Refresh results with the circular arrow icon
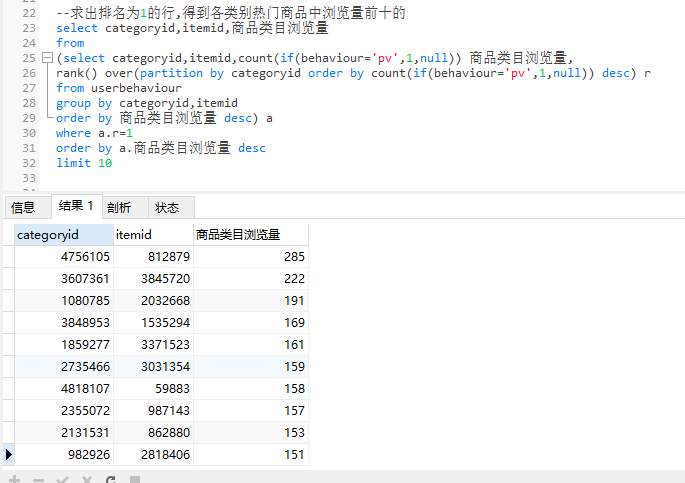Screen dimensions: 685x483 click(x=111, y=480)
